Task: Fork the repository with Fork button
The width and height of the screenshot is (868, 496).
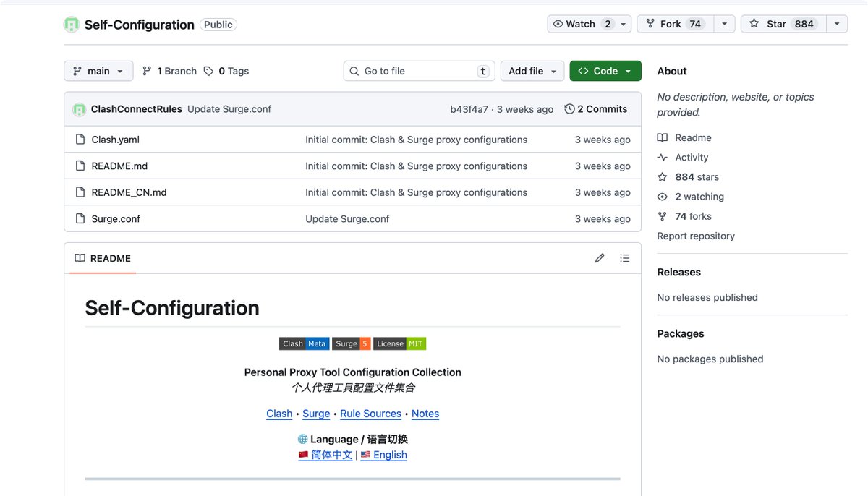Action: tap(675, 24)
